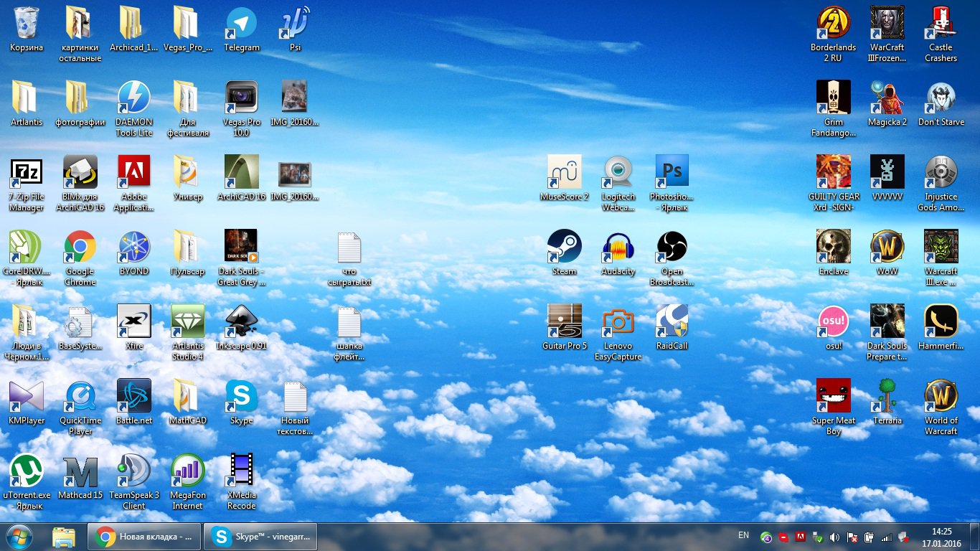980x551 pixels.
Task: Click the Action Center flag tray icon
Action: tap(852, 537)
